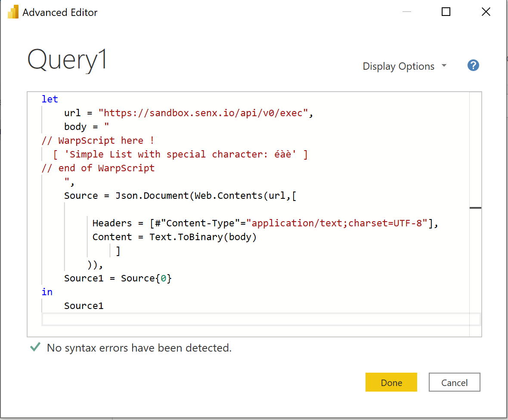Click the Done button

[391, 382]
